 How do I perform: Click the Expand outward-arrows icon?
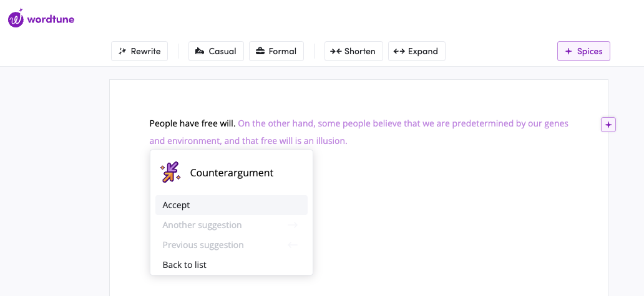point(399,51)
